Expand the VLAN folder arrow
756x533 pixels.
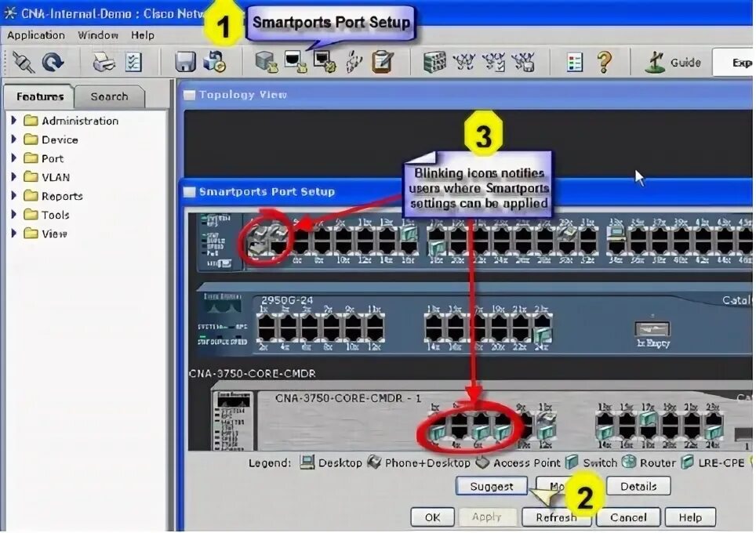[x=14, y=176]
